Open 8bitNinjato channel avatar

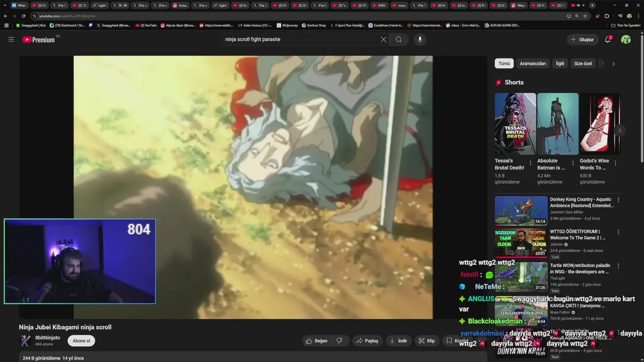point(25,341)
